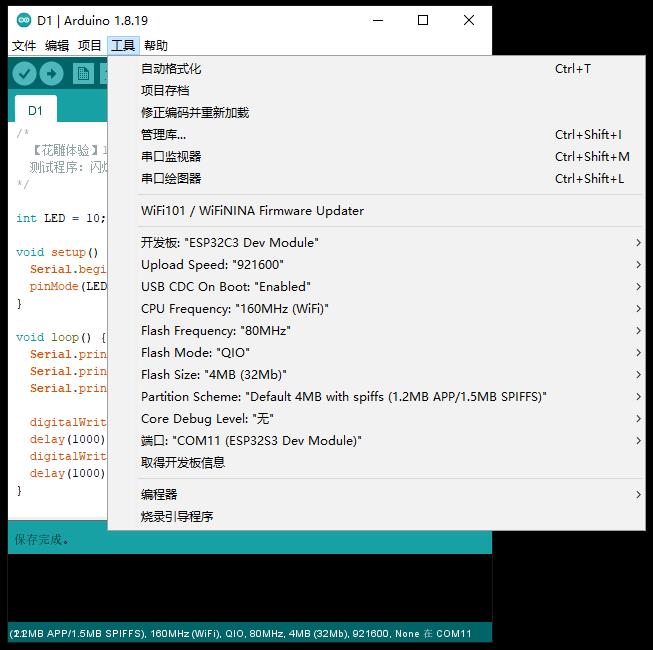This screenshot has width=653, height=650.
Task: Open the 编辑 menu
Action: [57, 45]
